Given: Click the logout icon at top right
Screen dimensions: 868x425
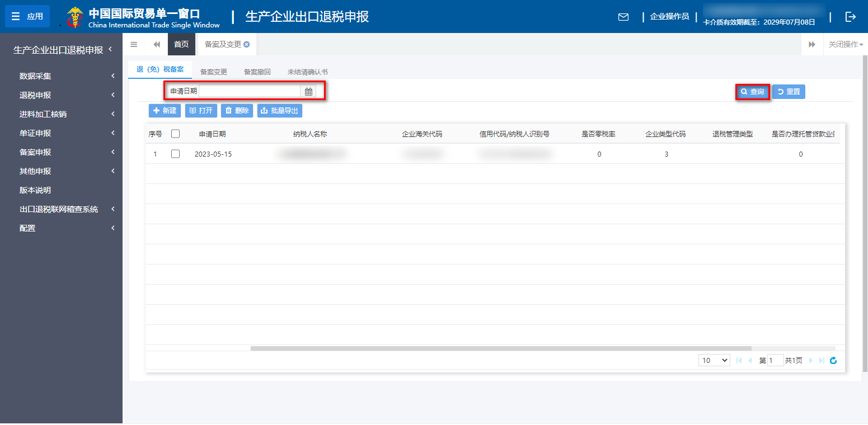Looking at the screenshot, I should click(851, 17).
